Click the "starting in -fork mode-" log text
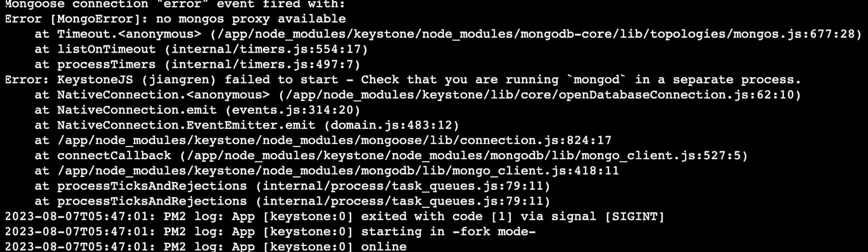The image size is (868, 252). coord(448,232)
